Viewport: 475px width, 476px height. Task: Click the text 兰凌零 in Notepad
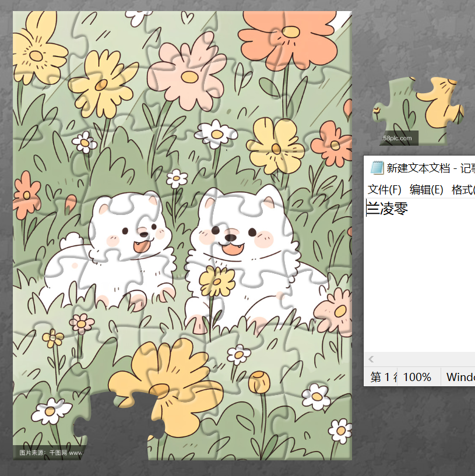point(388,209)
